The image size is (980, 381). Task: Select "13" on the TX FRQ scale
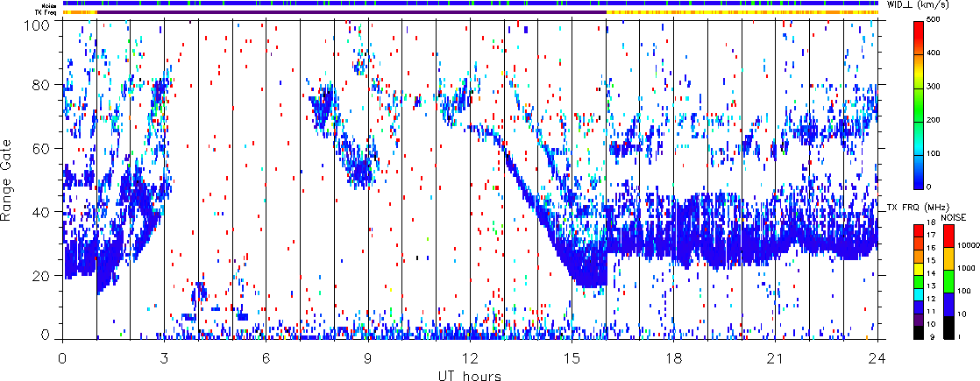click(x=931, y=286)
